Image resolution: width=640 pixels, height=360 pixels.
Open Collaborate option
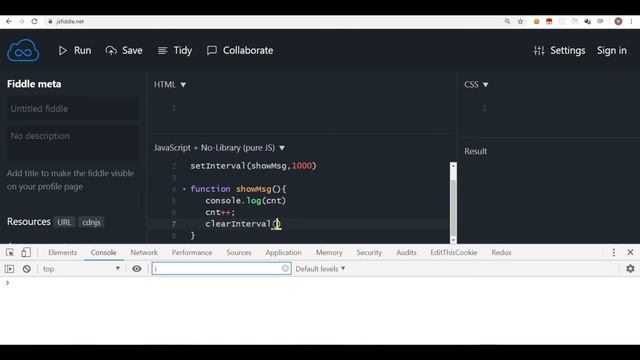click(240, 50)
